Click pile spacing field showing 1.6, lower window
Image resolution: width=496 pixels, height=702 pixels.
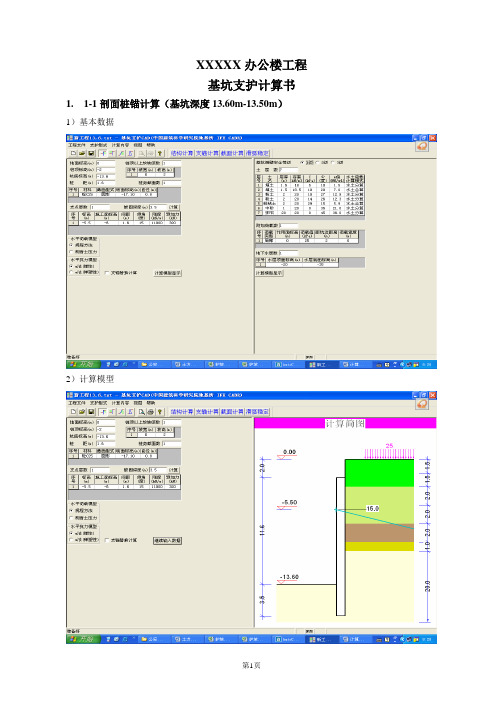point(106,443)
